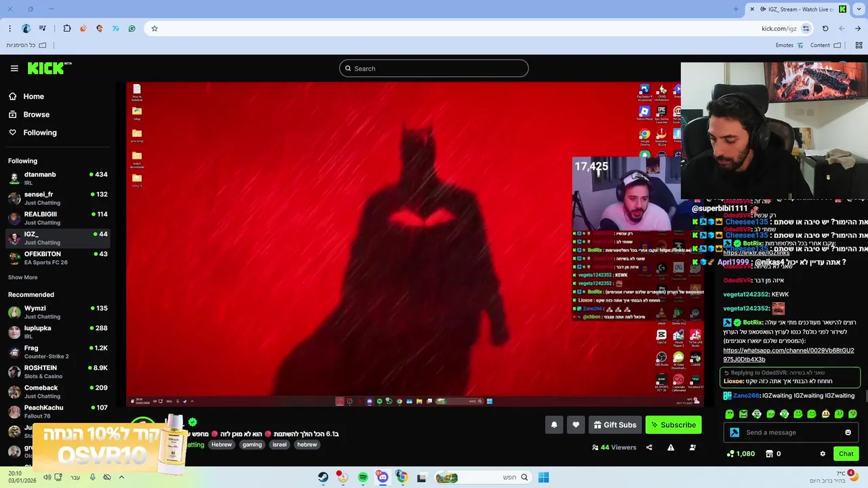Open sensei_fr channel from Following list
Viewport: 868px width, 488px height.
point(58,198)
